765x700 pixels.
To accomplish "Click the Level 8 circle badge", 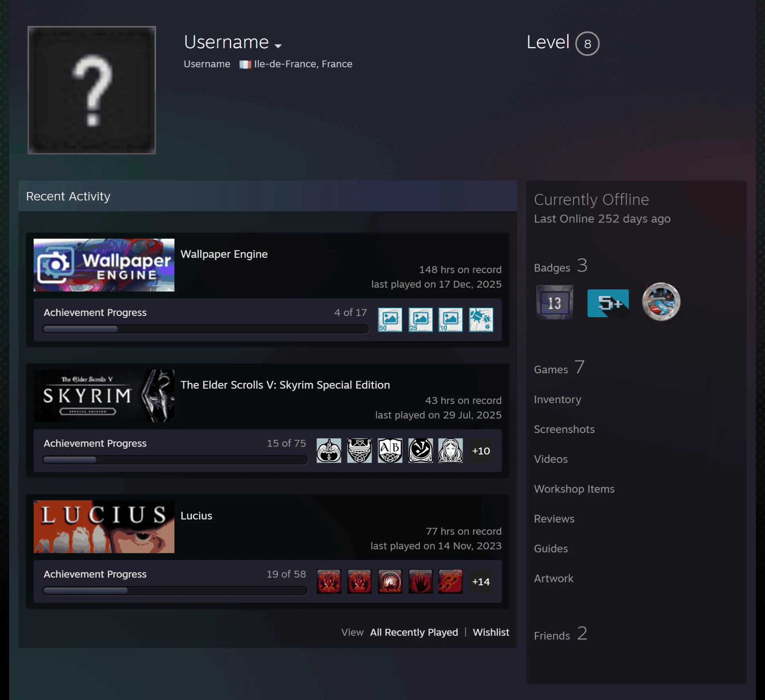I will [587, 43].
